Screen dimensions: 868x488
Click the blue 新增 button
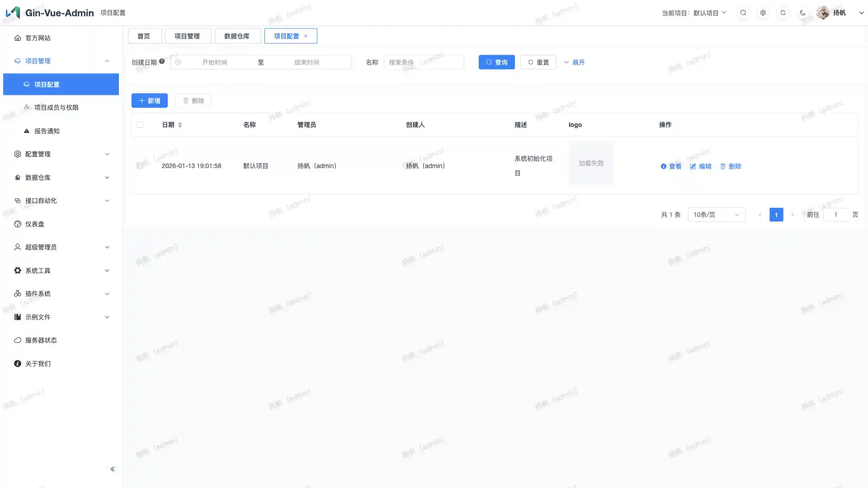150,100
